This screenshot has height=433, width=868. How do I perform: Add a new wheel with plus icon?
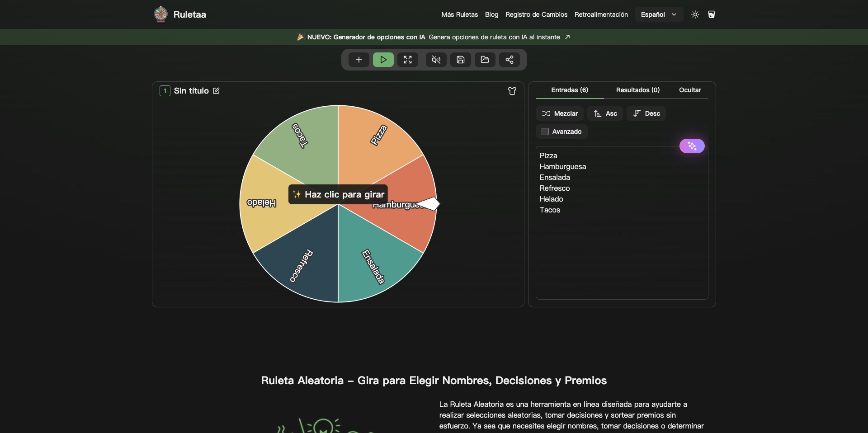click(x=359, y=60)
